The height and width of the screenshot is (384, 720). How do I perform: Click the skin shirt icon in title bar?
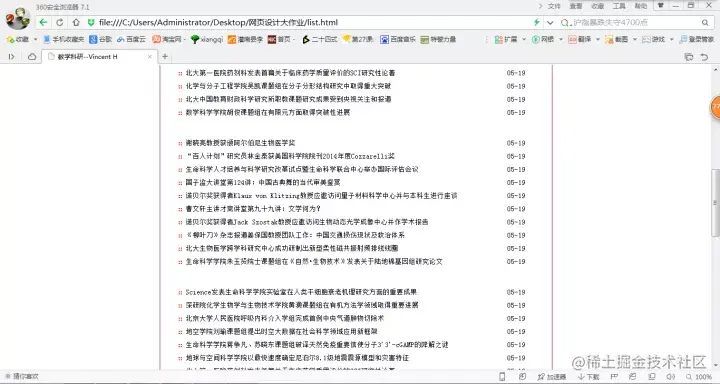point(661,6)
